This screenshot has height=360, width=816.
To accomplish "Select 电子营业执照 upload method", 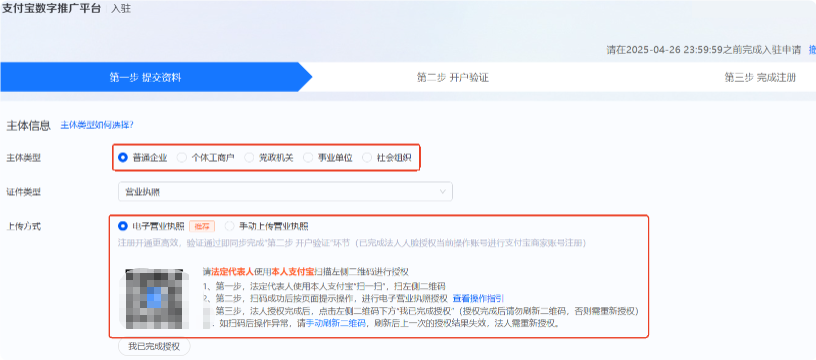I will tap(151, 226).
